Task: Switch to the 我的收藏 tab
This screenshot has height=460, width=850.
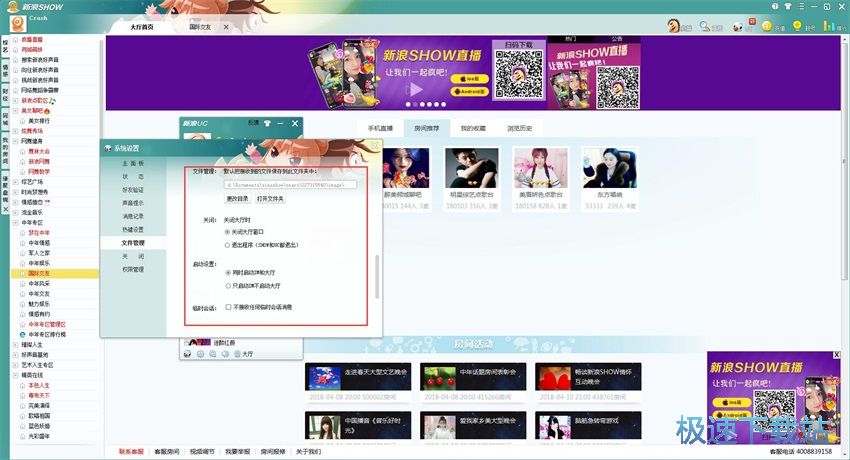Action: pos(473,128)
